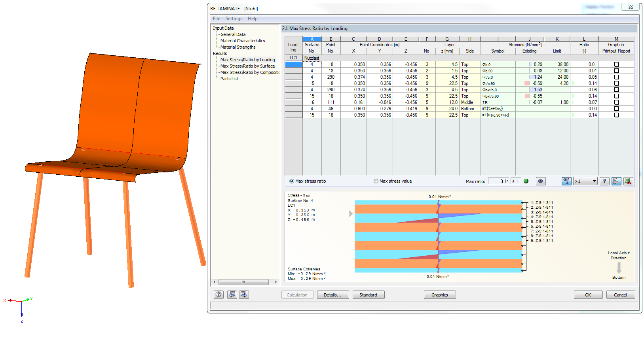Check printout box for int(τd+τxy) row

tap(616, 109)
